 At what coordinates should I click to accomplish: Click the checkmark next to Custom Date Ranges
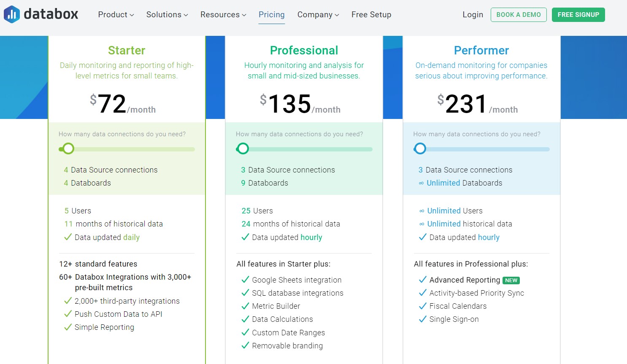point(245,332)
